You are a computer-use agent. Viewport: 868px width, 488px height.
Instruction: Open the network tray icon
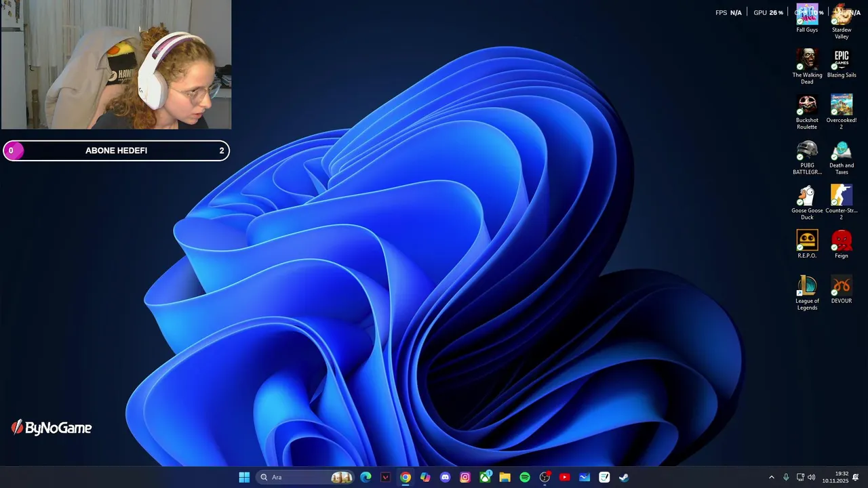[800, 477]
